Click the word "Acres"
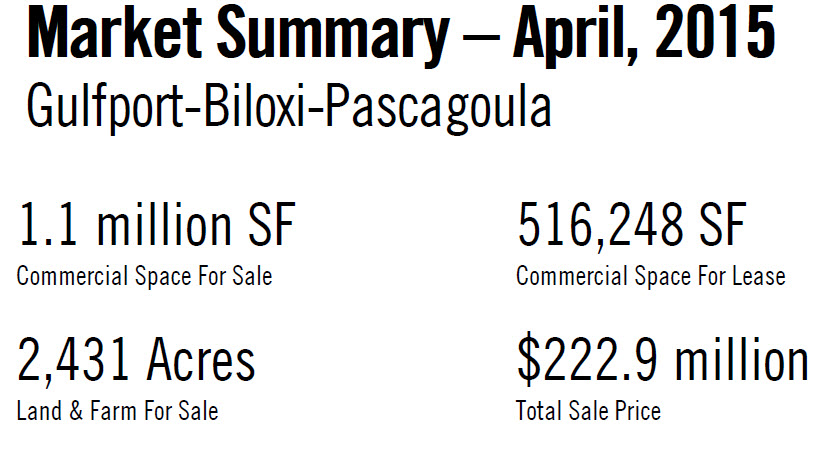 pos(201,359)
